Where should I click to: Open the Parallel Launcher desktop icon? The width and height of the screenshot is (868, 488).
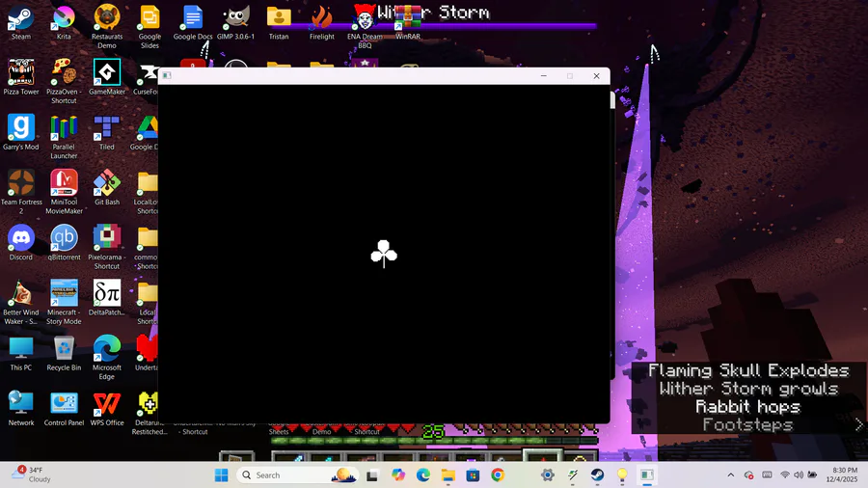tap(64, 137)
